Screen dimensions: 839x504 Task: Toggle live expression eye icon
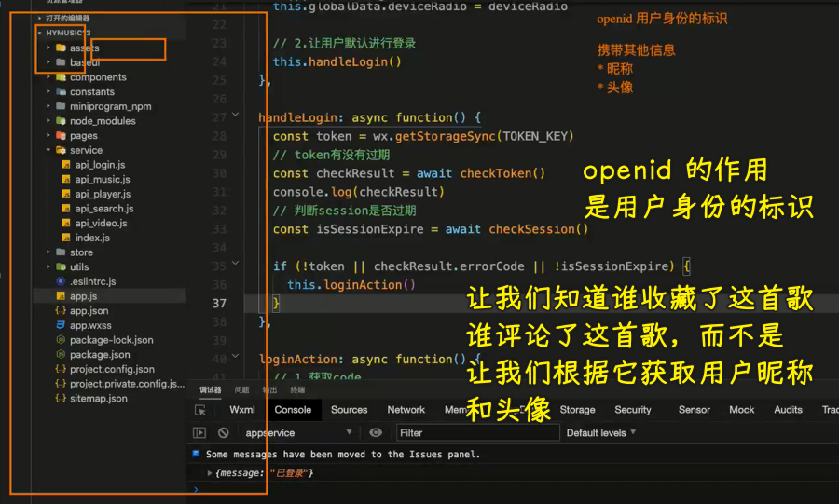[x=376, y=432]
